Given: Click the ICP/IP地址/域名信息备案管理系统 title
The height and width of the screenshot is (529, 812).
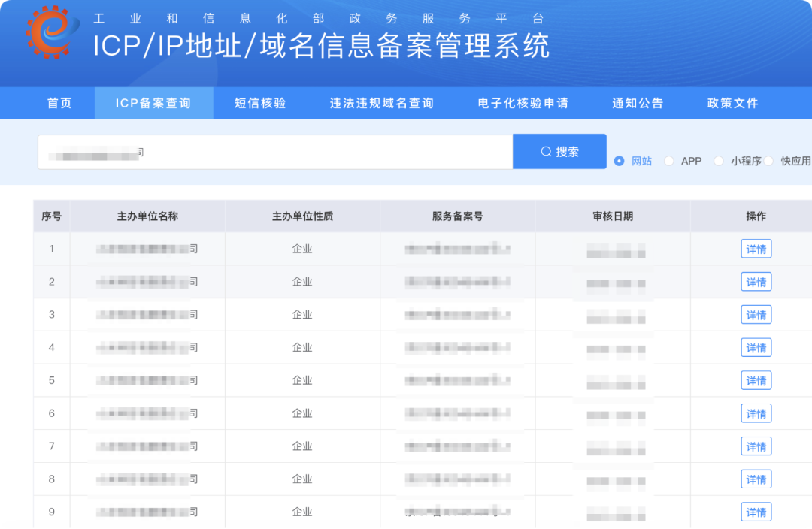Looking at the screenshot, I should coord(321,46).
